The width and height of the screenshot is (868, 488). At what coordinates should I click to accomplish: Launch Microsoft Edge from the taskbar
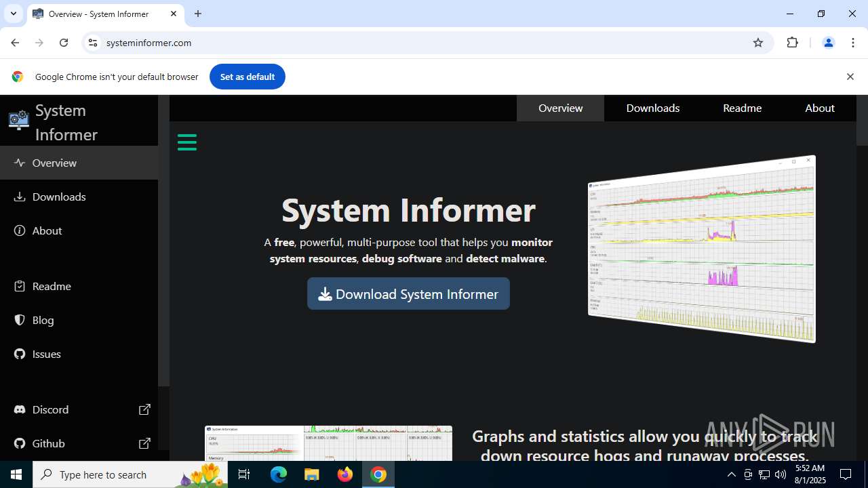pyautogui.click(x=279, y=474)
